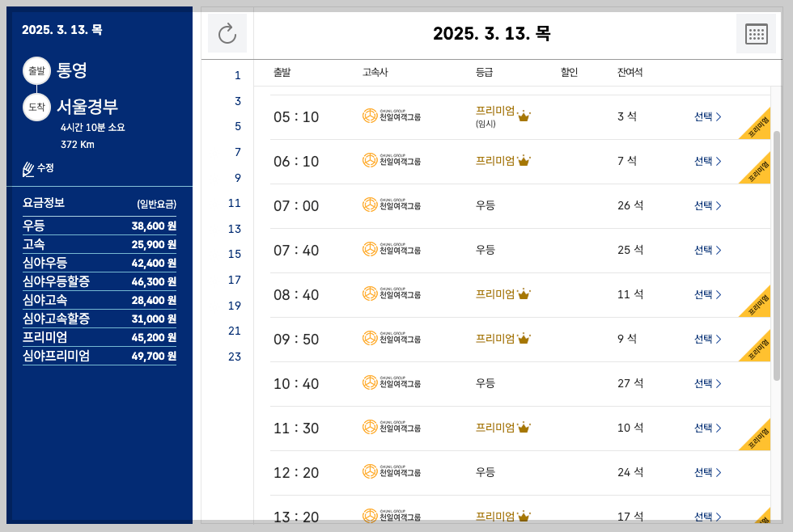
Task: Click the 심야우등할증 46,300 원 fare row
Action: coord(99,281)
